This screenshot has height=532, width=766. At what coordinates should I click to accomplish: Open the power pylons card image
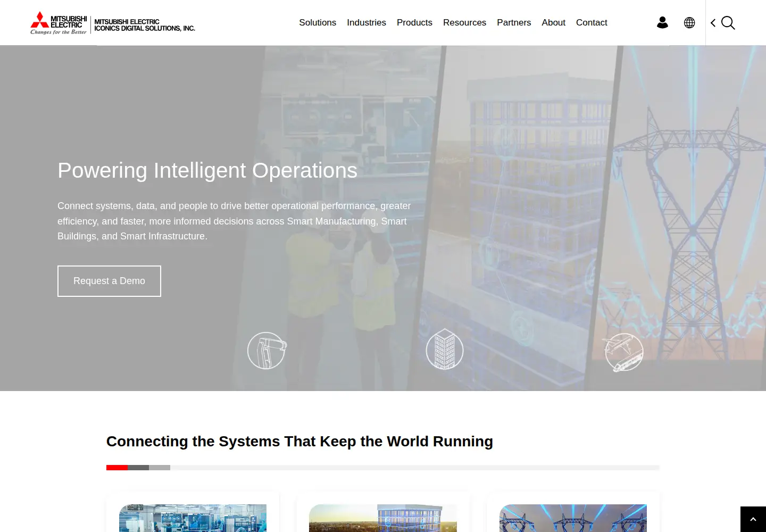573,518
